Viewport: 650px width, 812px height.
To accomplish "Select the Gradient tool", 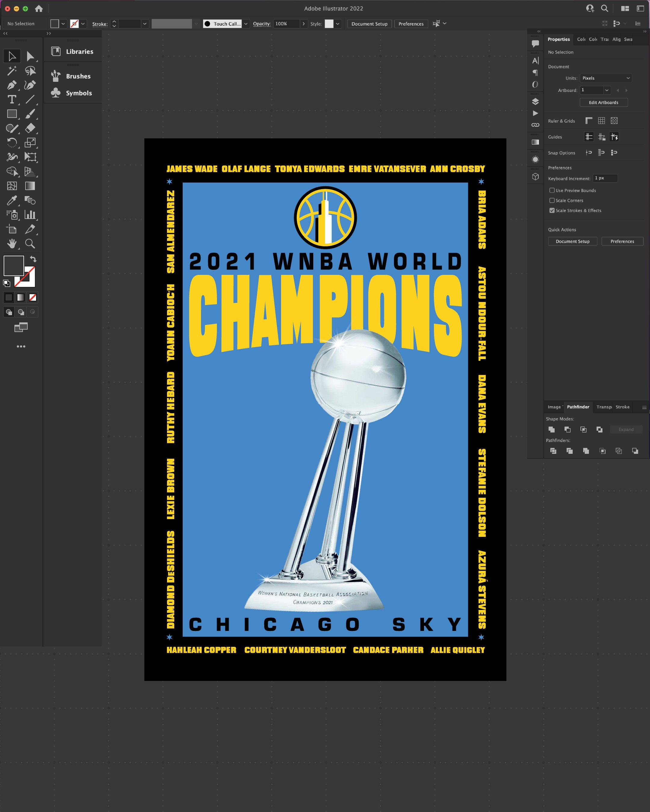I will 30,186.
